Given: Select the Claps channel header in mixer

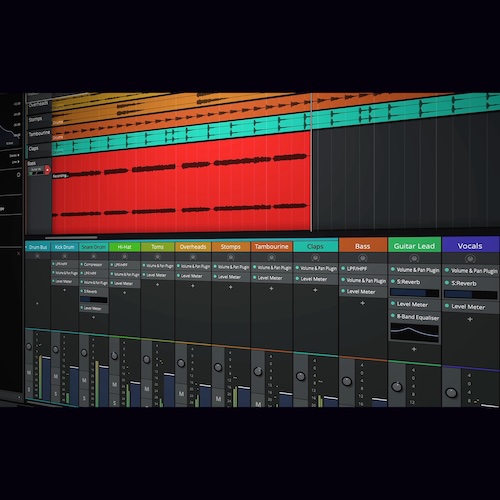Looking at the screenshot, I should 315,246.
